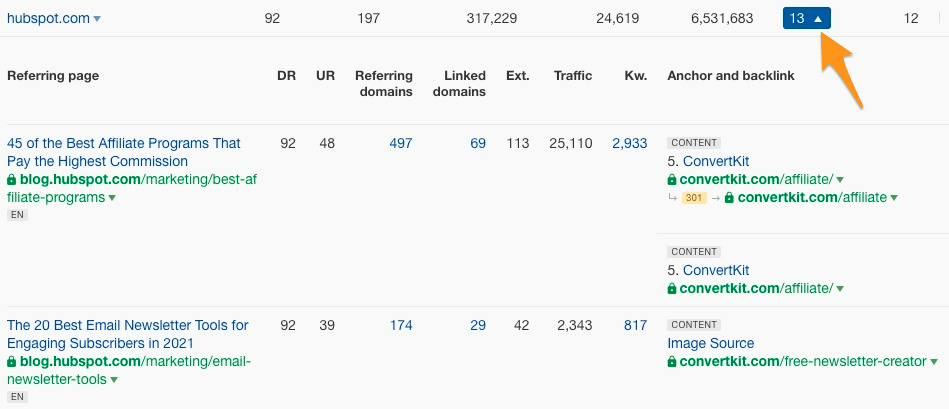This screenshot has width=949, height=409.
Task: Click the second ConvertKit anchor text link
Action: tap(716, 270)
